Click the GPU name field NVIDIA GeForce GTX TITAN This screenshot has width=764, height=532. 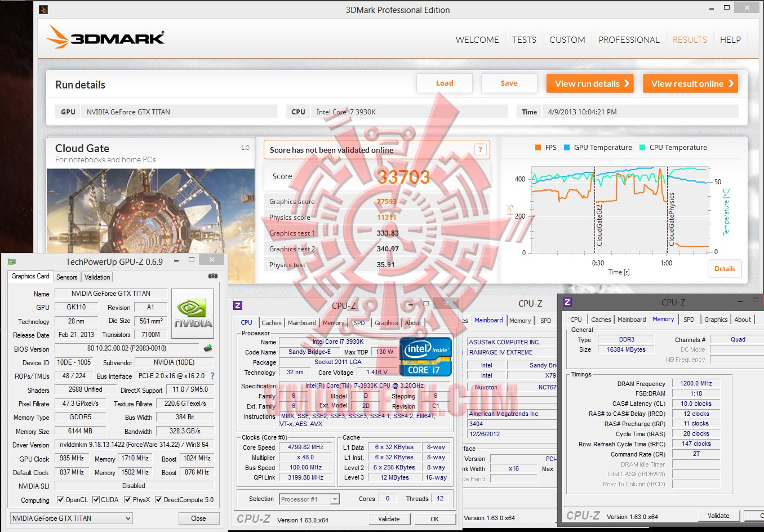pos(111,294)
